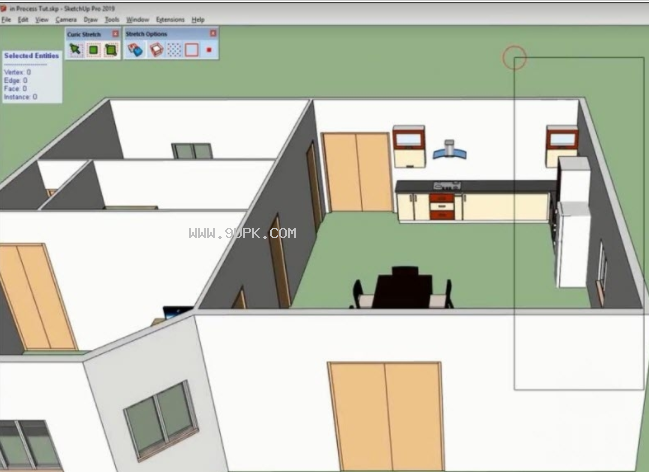Click the 'Selected Entities' heading
This screenshot has height=472, width=649.
(x=31, y=55)
